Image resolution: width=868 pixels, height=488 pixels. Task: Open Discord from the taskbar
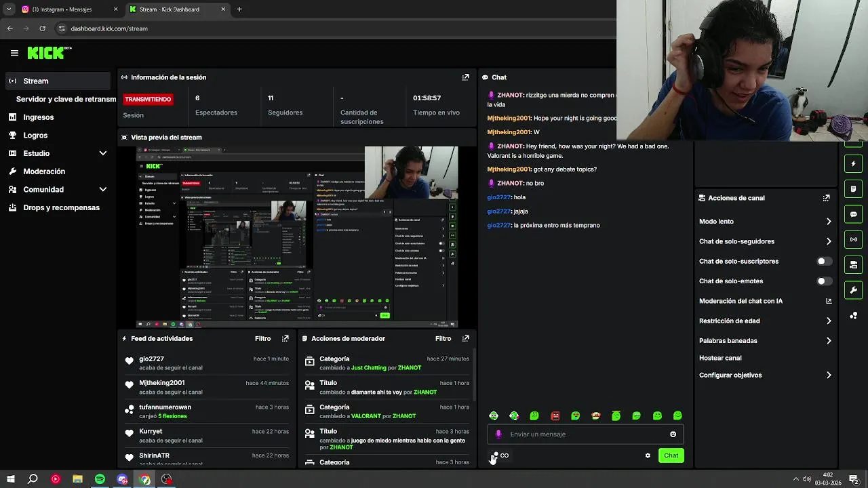pyautogui.click(x=122, y=479)
